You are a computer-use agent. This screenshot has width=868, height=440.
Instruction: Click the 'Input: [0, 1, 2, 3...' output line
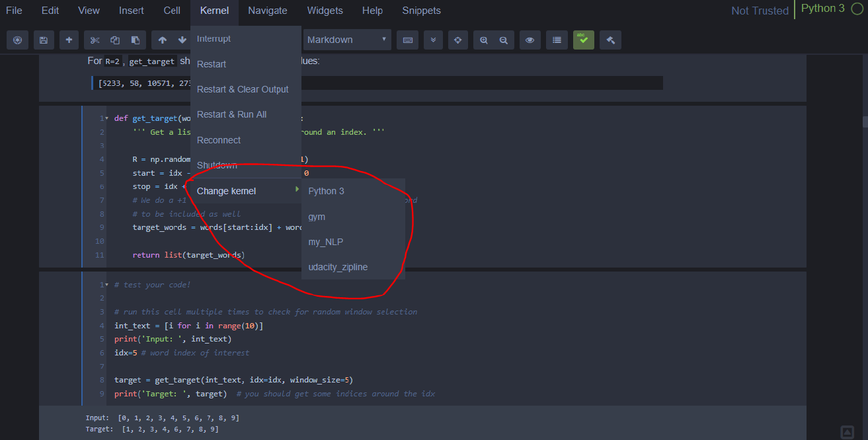pyautogui.click(x=163, y=418)
